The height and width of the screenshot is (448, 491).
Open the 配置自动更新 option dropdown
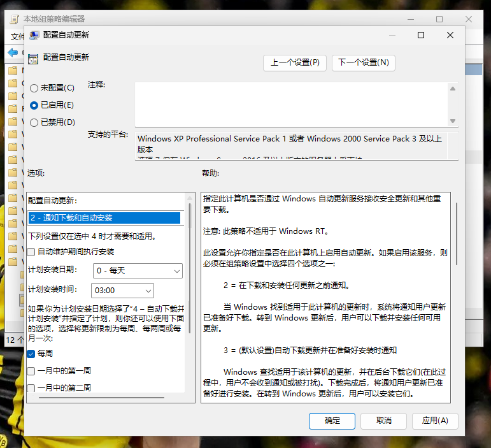point(104,218)
